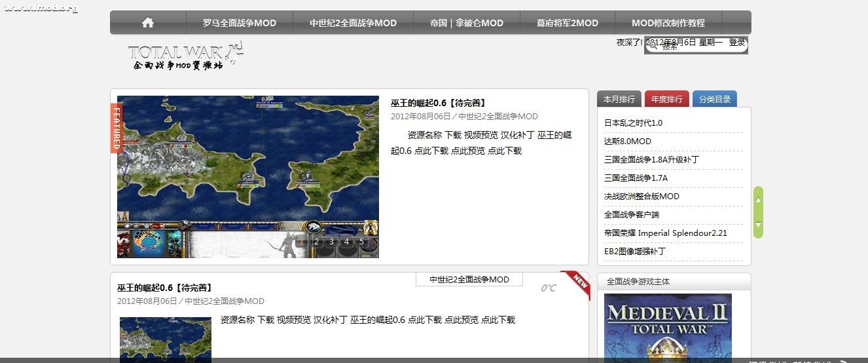Image resolution: width=868 pixels, height=363 pixels.
Task: Open the 0℃ comment count
Action: (x=549, y=288)
